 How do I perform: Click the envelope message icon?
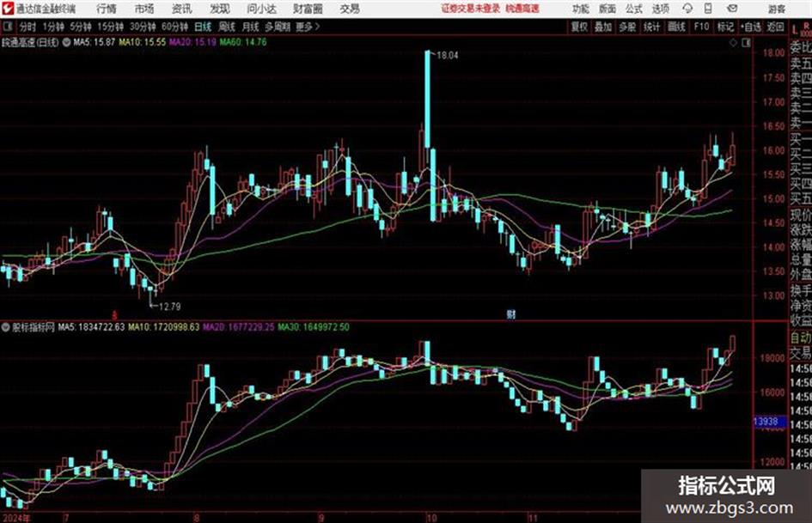pyautogui.click(x=732, y=9)
